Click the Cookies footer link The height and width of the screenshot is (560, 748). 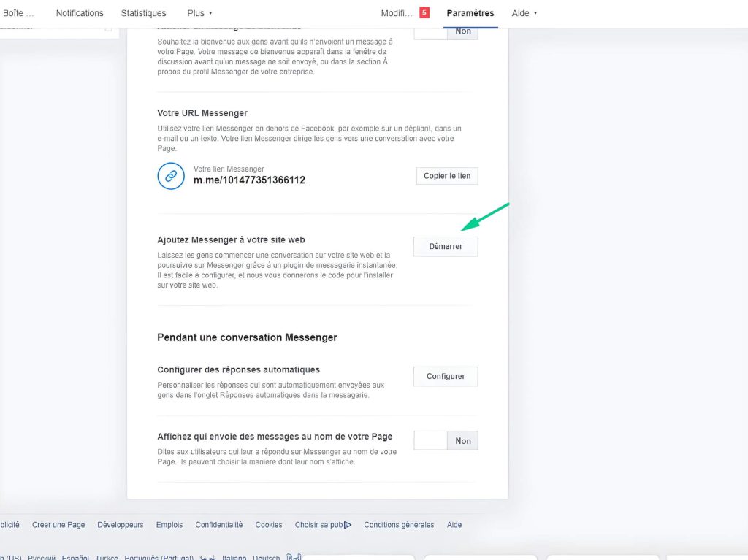click(x=268, y=524)
